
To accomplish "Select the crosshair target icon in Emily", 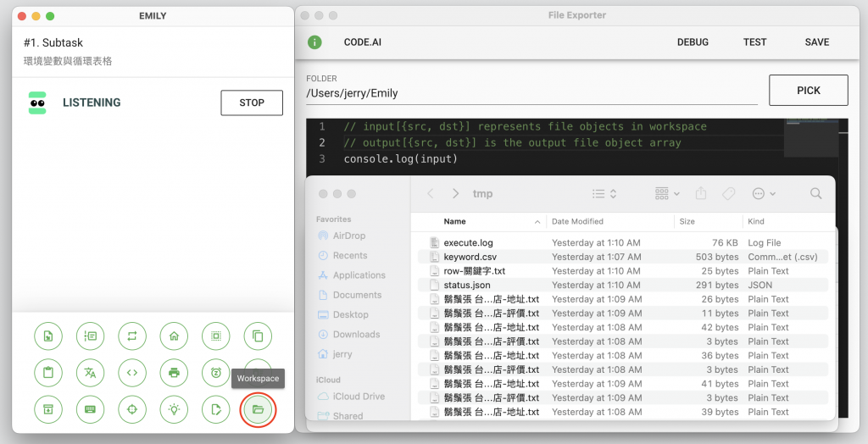I will [x=132, y=409].
